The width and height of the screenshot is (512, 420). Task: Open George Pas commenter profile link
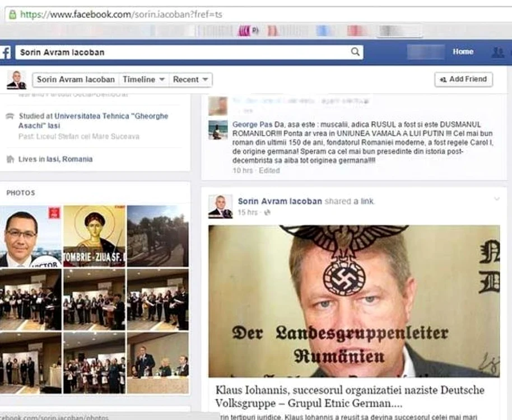(253, 124)
